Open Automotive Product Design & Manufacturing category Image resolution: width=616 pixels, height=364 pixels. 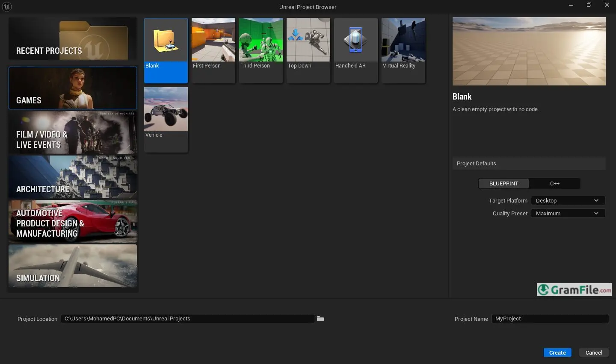tap(73, 221)
